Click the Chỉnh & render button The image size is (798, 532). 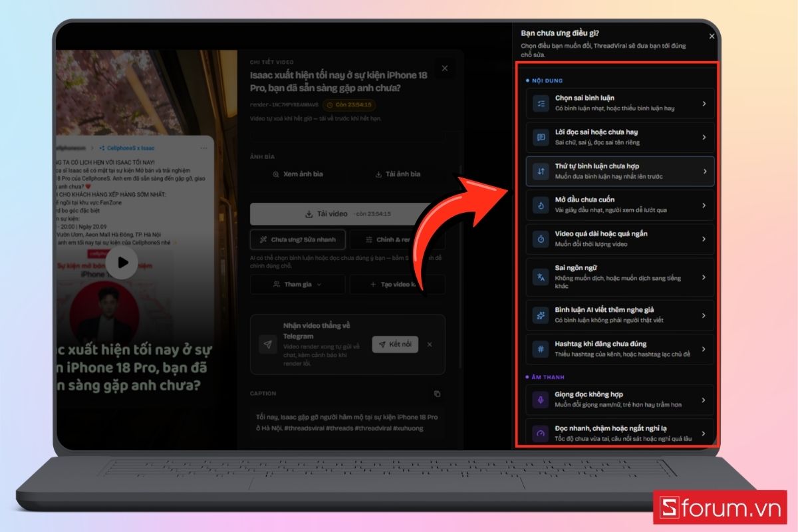click(x=398, y=239)
